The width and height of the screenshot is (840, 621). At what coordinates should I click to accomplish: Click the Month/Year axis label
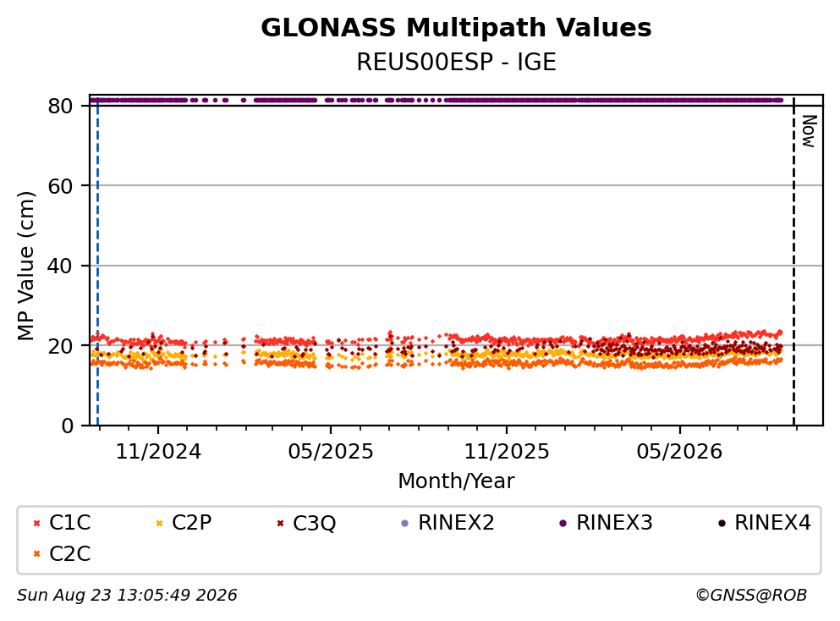tap(456, 481)
